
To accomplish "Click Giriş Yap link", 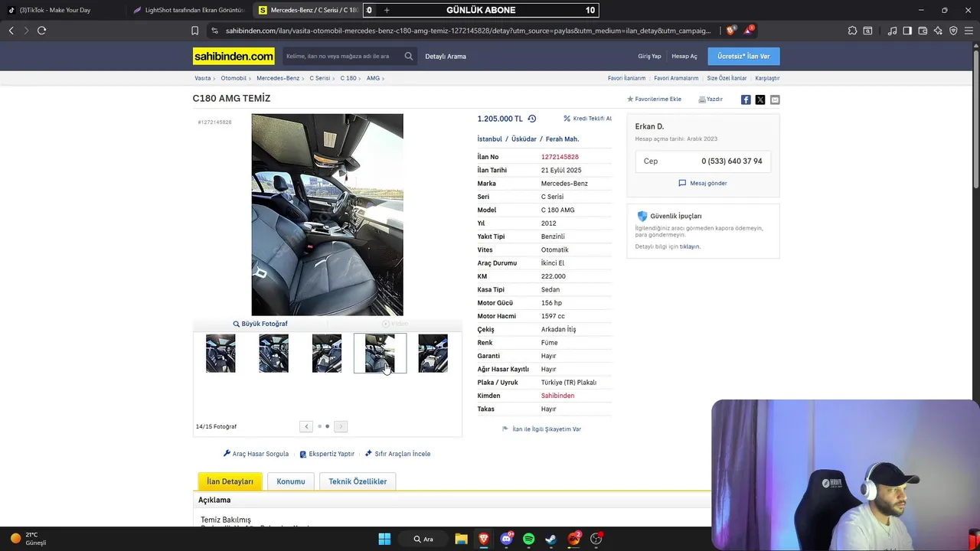I will 649,56.
